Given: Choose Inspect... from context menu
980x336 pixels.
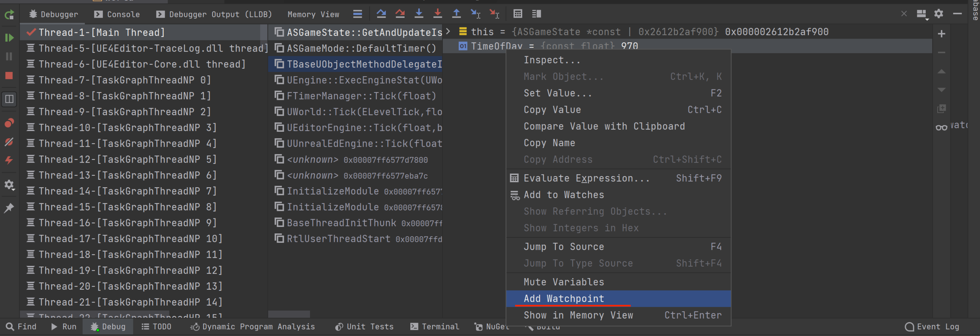Looking at the screenshot, I should pyautogui.click(x=619, y=60).
